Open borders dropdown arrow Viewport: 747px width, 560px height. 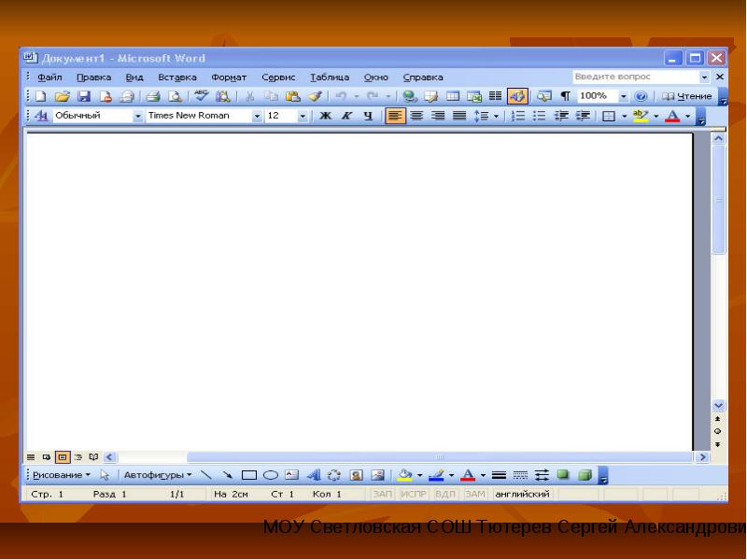[624, 116]
